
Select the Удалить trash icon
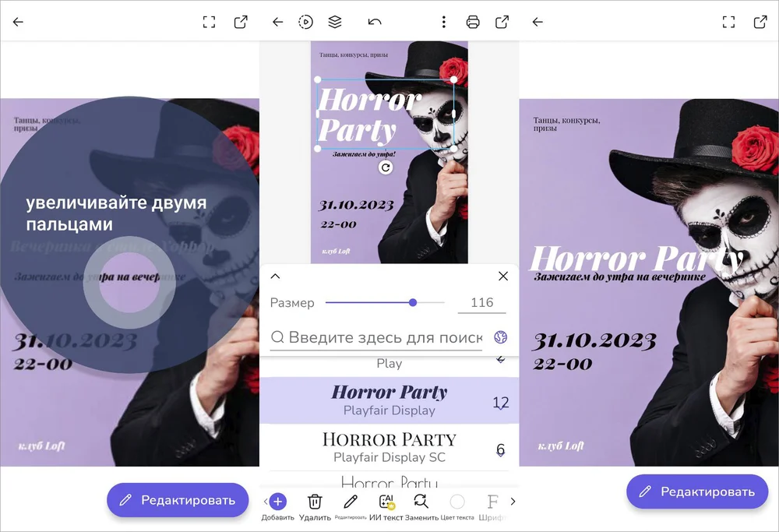tap(315, 502)
